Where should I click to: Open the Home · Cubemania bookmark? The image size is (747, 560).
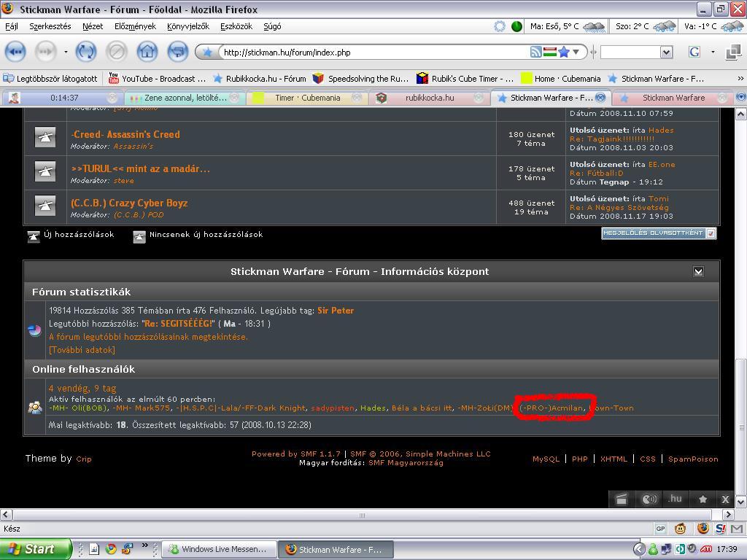tap(561, 79)
